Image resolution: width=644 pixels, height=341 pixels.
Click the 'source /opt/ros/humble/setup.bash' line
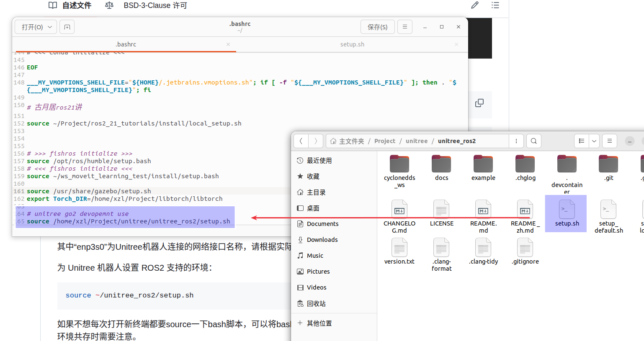coord(89,161)
